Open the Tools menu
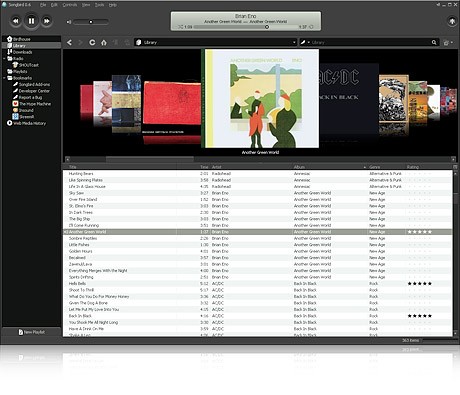The width and height of the screenshot is (460, 395). (99, 5)
